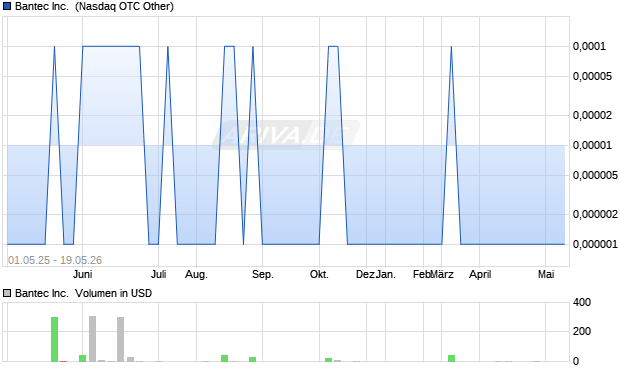
Task: Click the 0,00002 price axis label
Action: (592, 115)
